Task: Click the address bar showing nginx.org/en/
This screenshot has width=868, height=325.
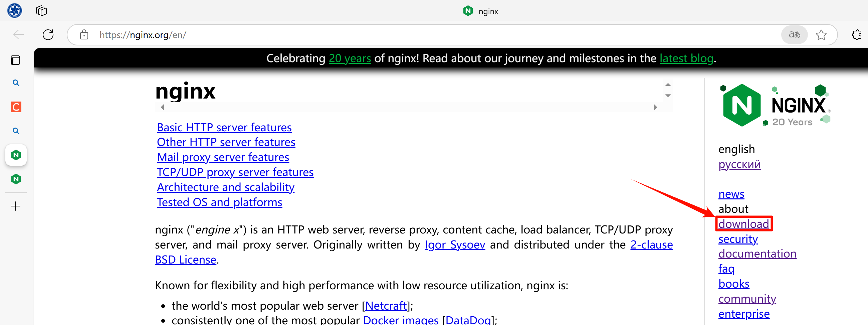Action: pyautogui.click(x=404, y=35)
